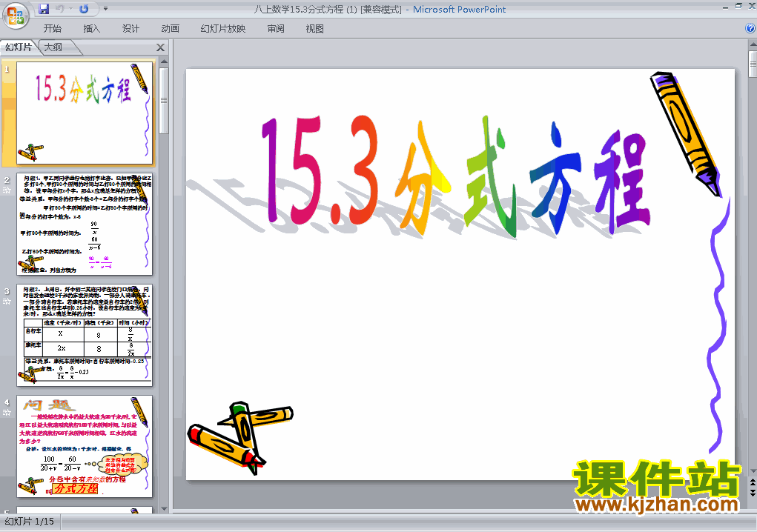The width and height of the screenshot is (757, 532).
Task: Click the thumbnail pane scroll-down arrow
Action: 164,509
